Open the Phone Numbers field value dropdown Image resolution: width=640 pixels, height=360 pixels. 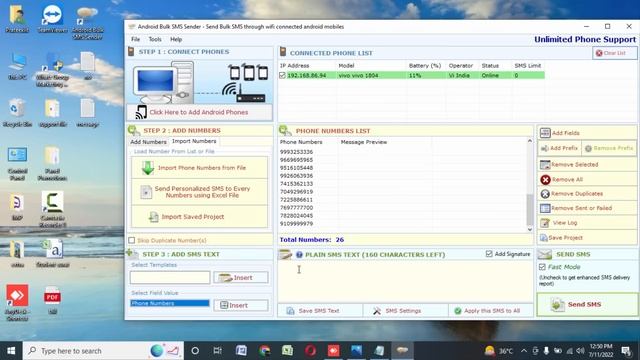170,303
